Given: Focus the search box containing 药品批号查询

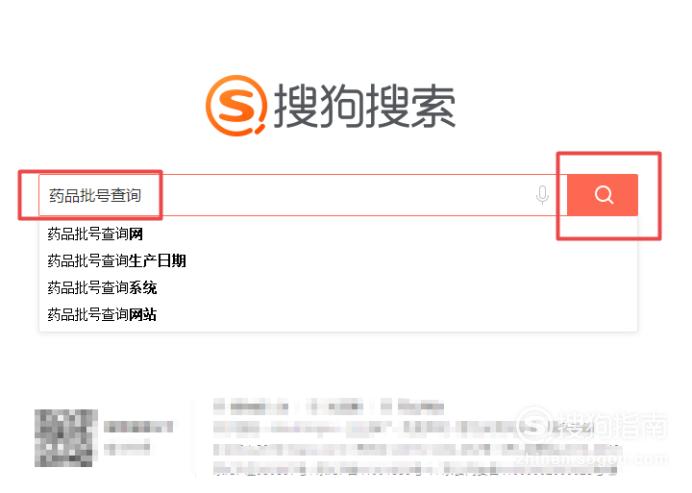Looking at the screenshot, I should [x=303, y=195].
